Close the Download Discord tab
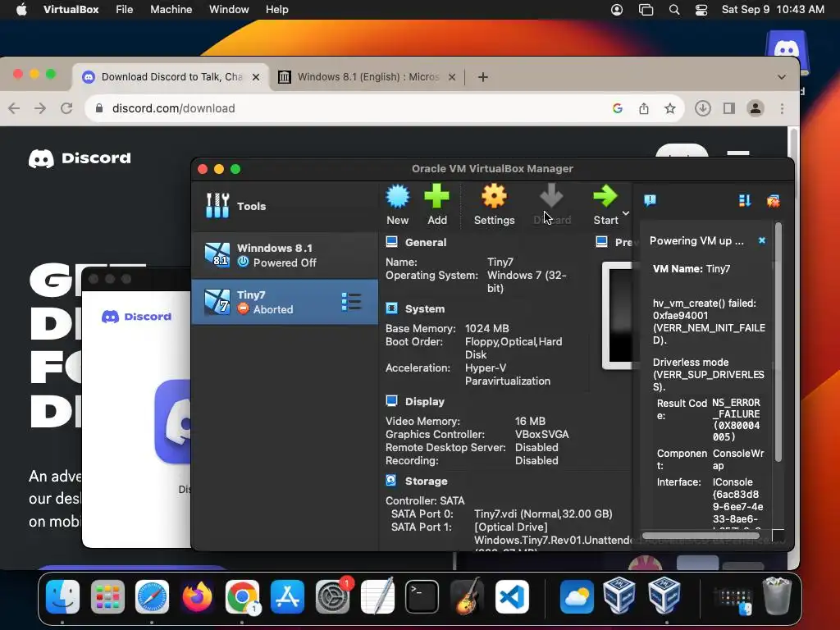Viewport: 840px width, 630px height. click(256, 77)
